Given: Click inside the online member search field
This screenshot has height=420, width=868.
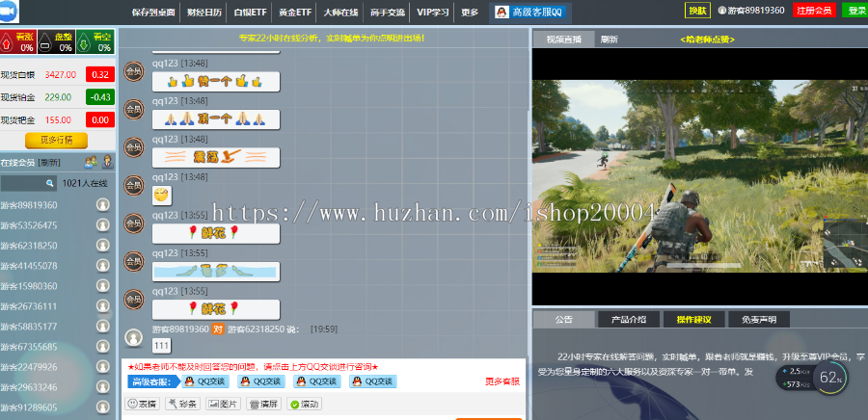Looking at the screenshot, I should [x=28, y=183].
